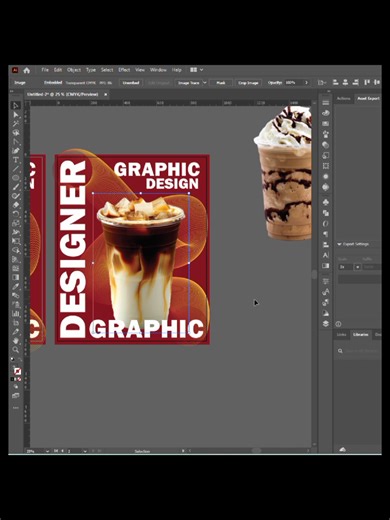390x520 pixels.
Task: Switch to the Actions panel tab
Action: pyautogui.click(x=343, y=99)
